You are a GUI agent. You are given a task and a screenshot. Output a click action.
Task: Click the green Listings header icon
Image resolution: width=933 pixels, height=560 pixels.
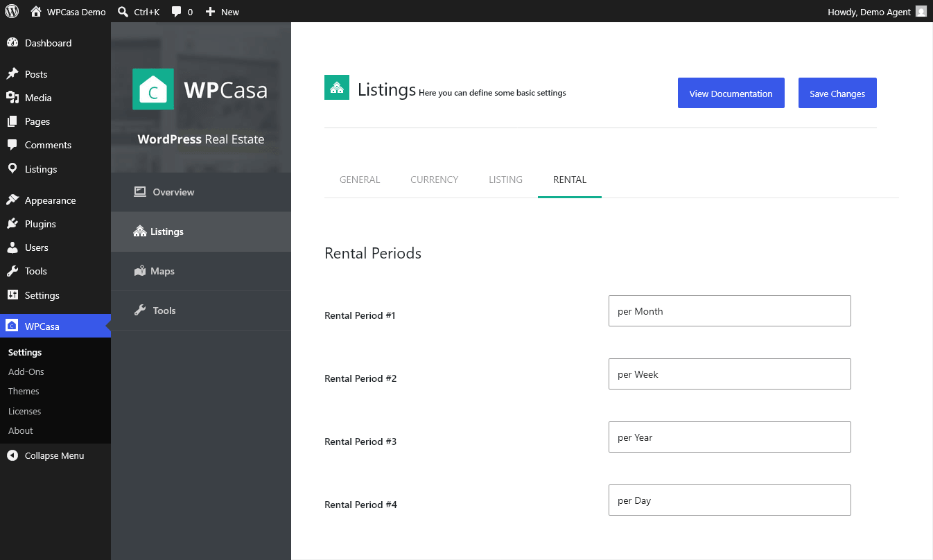click(x=337, y=87)
